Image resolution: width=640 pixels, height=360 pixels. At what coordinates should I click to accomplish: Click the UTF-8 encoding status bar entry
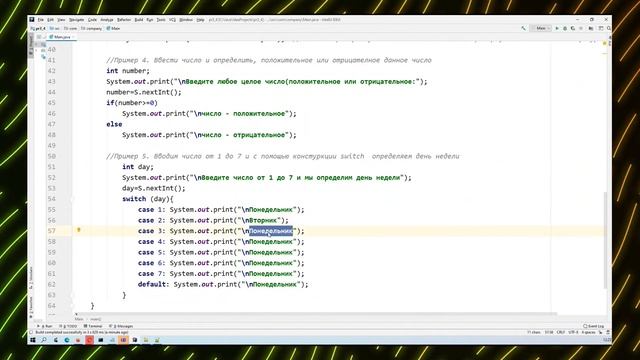[573, 332]
